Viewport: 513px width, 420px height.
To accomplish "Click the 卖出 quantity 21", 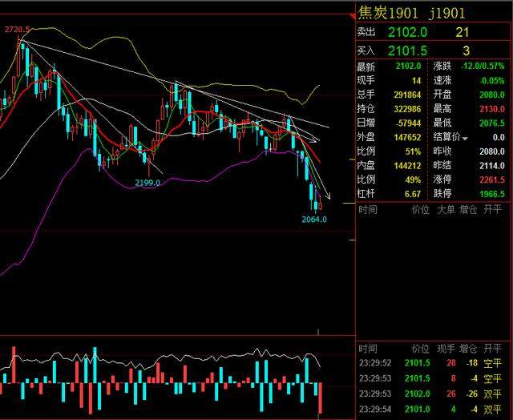I will coord(463,32).
